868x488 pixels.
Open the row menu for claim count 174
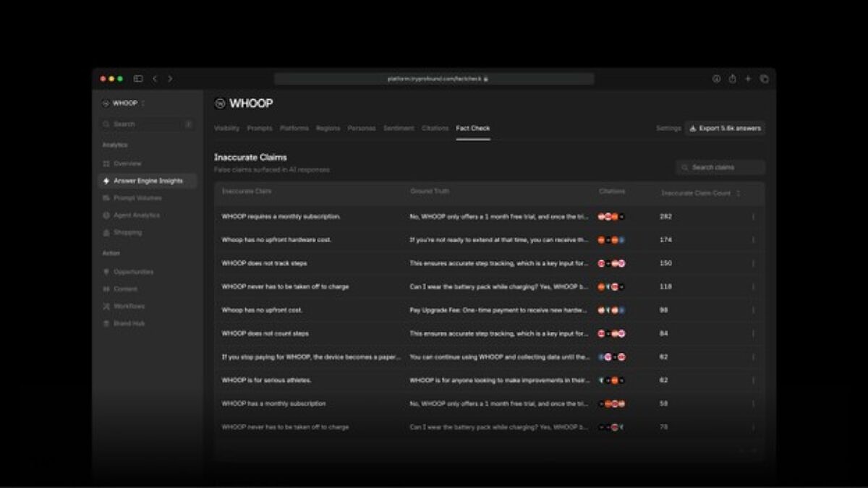coord(752,240)
